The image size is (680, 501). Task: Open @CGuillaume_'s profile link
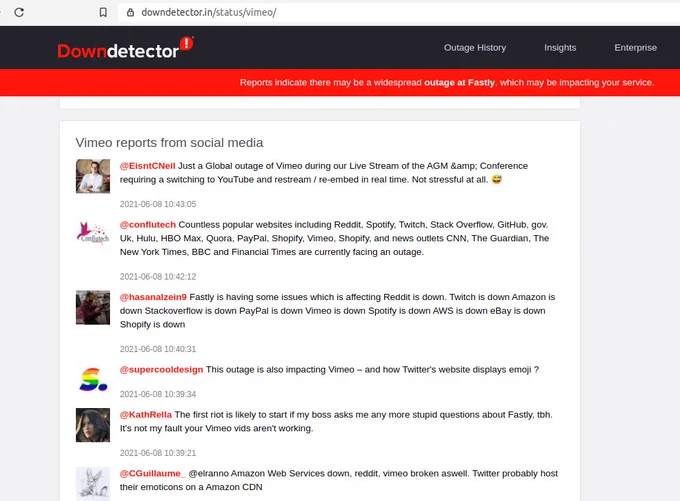[153, 473]
